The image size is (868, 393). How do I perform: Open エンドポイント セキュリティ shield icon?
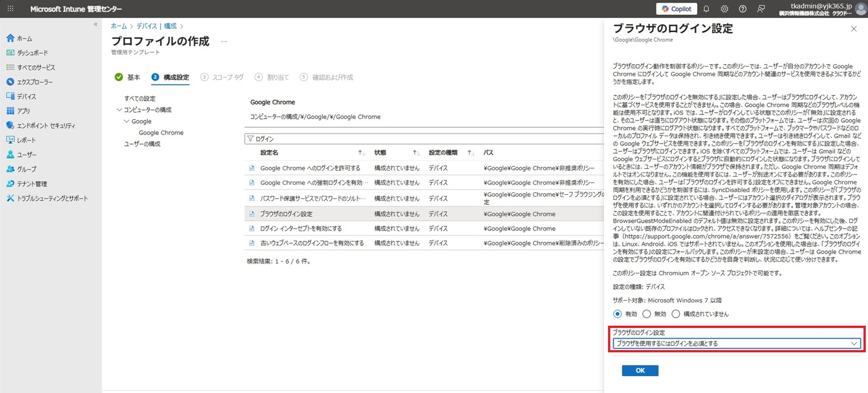(x=10, y=126)
